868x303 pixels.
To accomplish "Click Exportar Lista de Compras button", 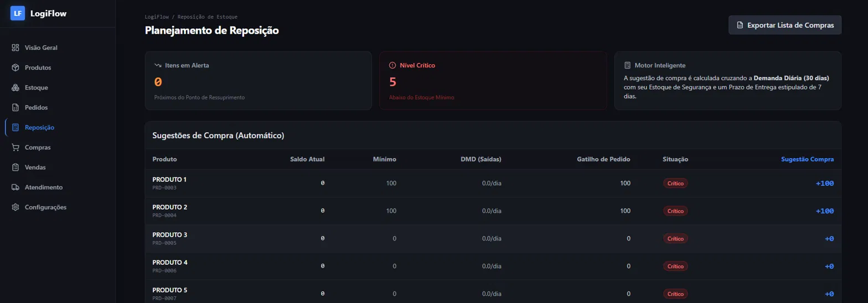I will pos(785,25).
